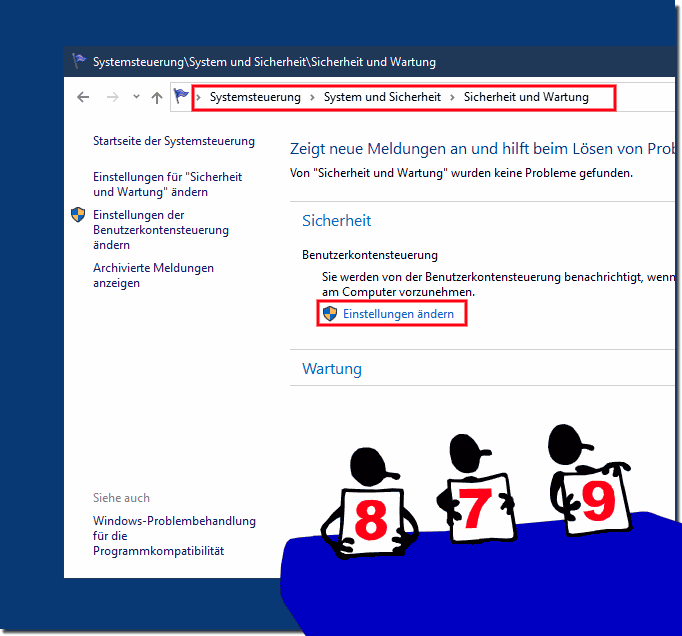This screenshot has width=682, height=636.
Task: Click the forward navigation arrow
Action: coord(113,97)
